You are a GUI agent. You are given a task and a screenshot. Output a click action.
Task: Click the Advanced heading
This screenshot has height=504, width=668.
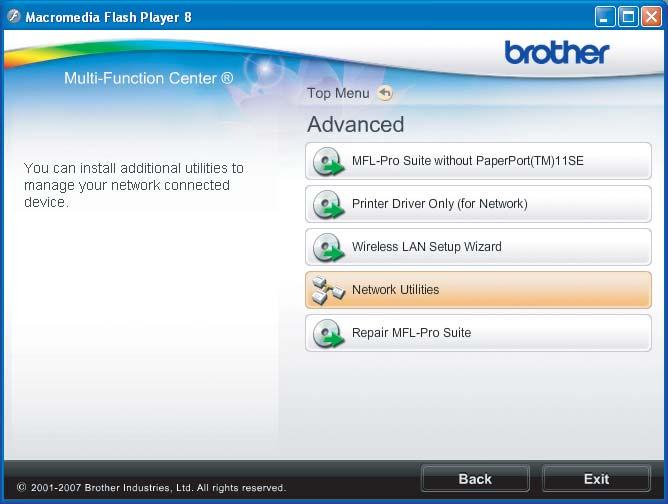point(356,124)
